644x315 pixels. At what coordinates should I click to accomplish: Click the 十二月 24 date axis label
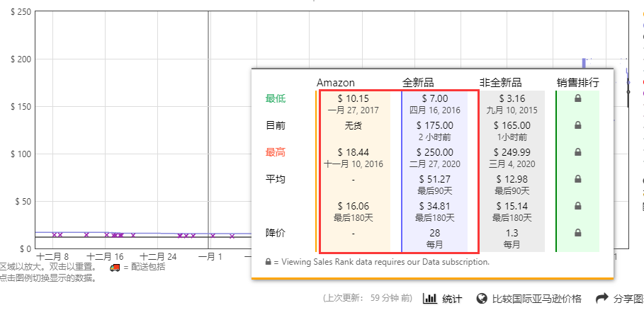158,257
